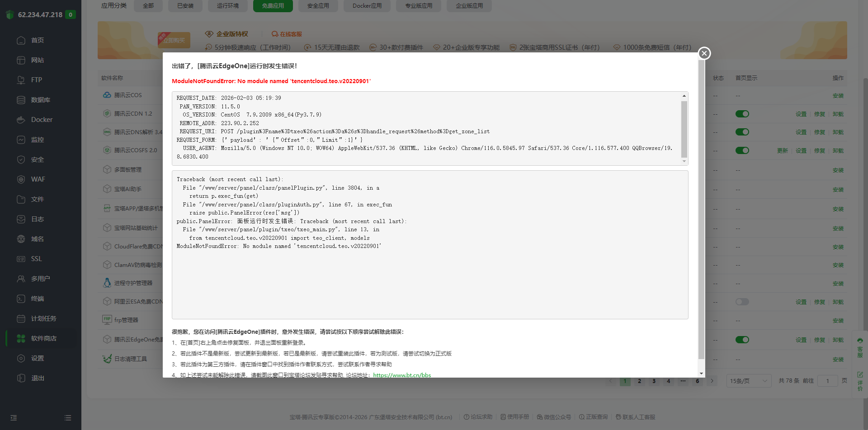Switch to 企业版应用 tab
The height and width of the screenshot is (430, 868).
click(x=469, y=6)
